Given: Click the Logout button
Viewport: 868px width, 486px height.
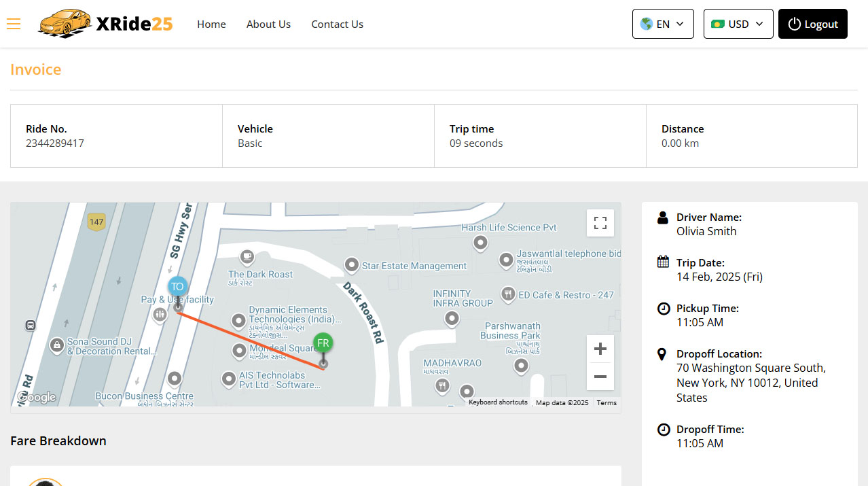Looking at the screenshot, I should [813, 24].
